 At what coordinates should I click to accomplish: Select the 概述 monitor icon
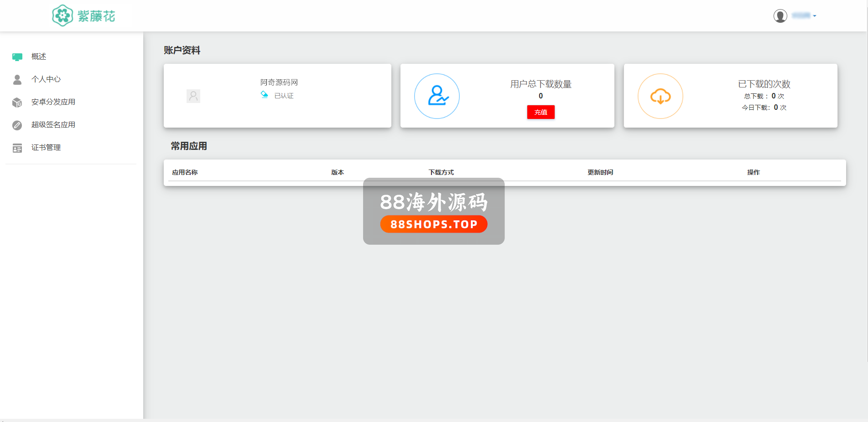[17, 57]
